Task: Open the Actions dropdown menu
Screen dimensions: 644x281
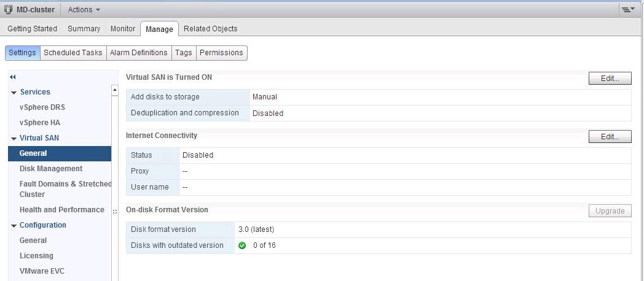Action: 84,10
